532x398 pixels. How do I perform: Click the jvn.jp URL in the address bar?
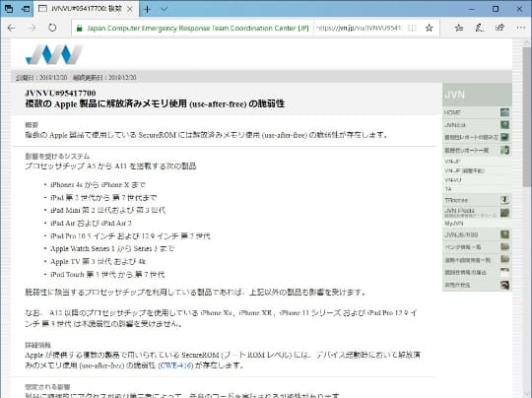pos(359,29)
